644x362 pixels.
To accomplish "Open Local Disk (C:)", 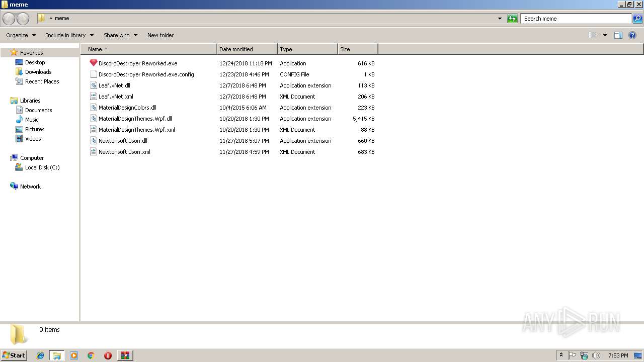I will tap(42, 167).
